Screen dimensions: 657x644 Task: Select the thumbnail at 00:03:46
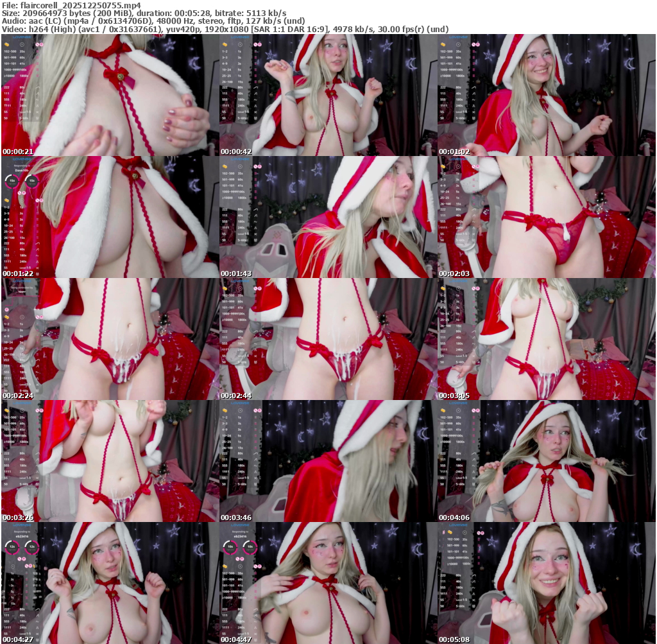328,461
